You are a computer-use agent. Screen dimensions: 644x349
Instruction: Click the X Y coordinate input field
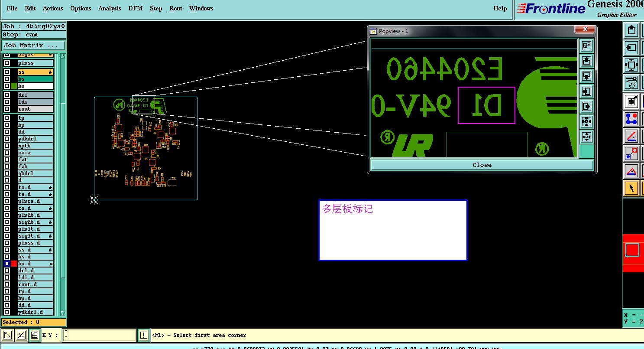tap(100, 335)
